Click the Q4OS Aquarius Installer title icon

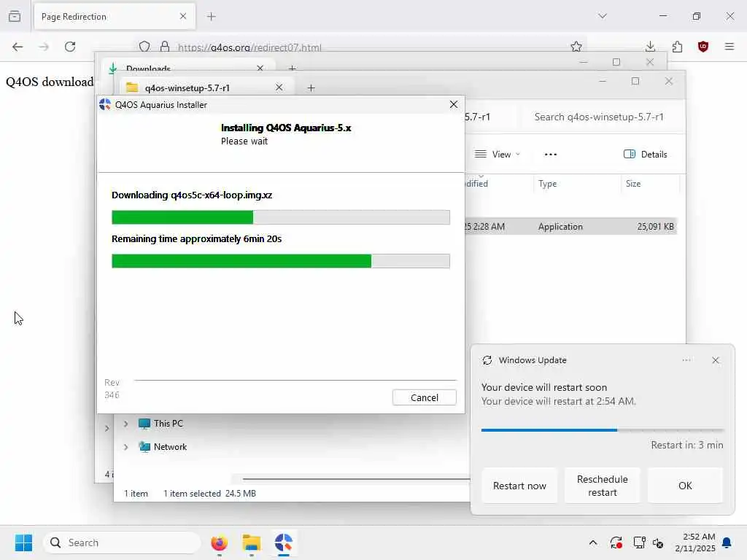(105, 105)
